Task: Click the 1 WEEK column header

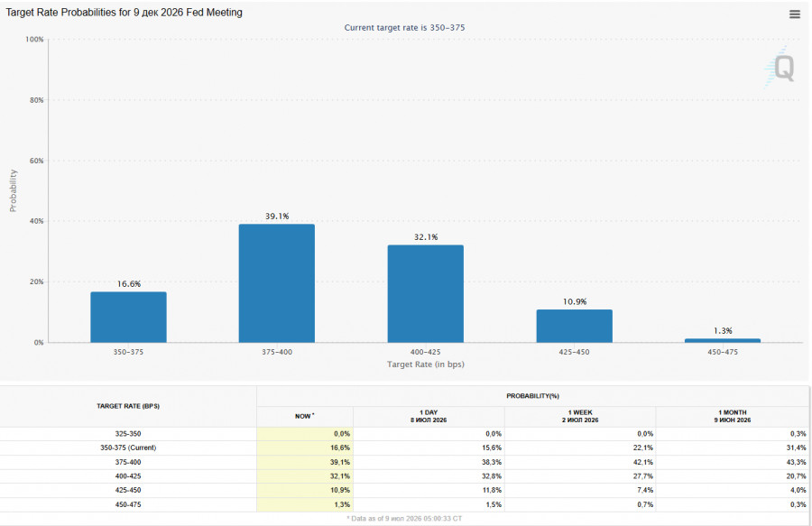Action: (x=580, y=416)
